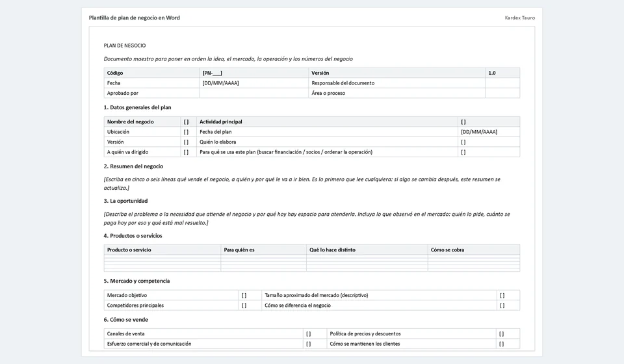
Task: Click the 'Fecha' cell in top table
Action: pos(151,83)
